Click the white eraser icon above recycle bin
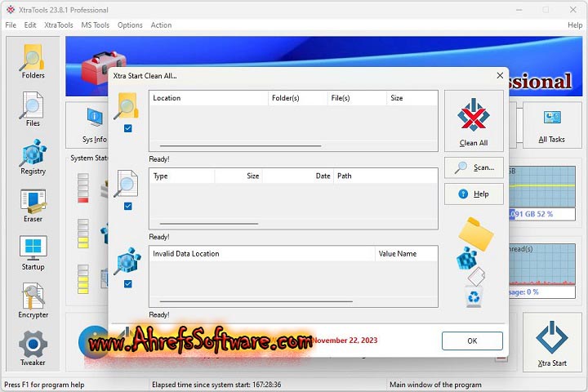The image size is (588, 392). tap(476, 276)
